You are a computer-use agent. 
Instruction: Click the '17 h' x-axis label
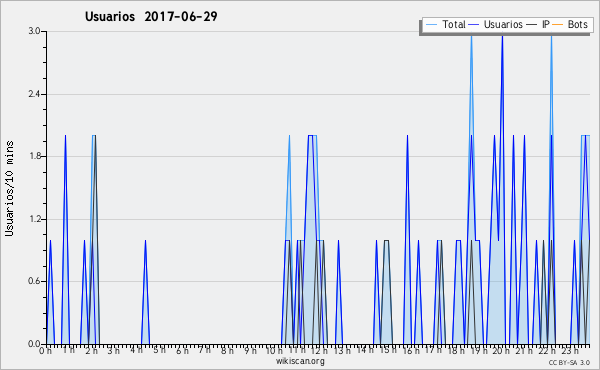pos(433,350)
